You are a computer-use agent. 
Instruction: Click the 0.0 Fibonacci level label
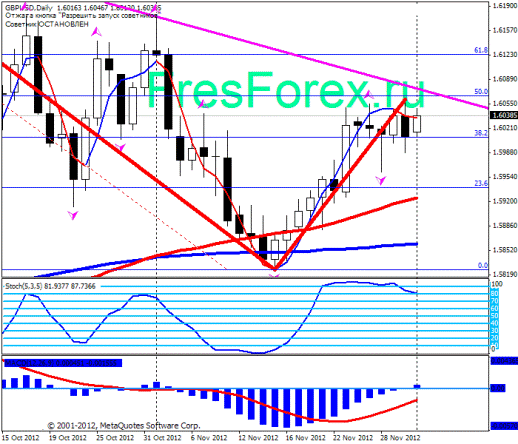[x=483, y=265]
